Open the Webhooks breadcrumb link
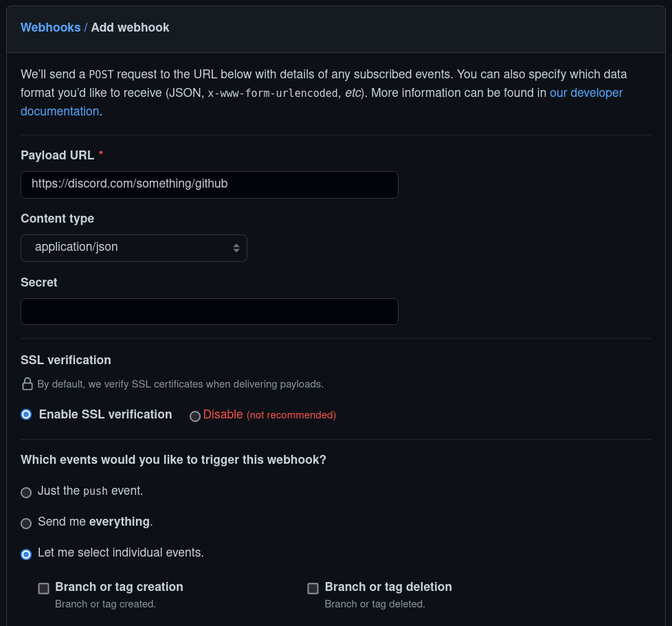Image resolution: width=672 pixels, height=626 pixels. 50,27
